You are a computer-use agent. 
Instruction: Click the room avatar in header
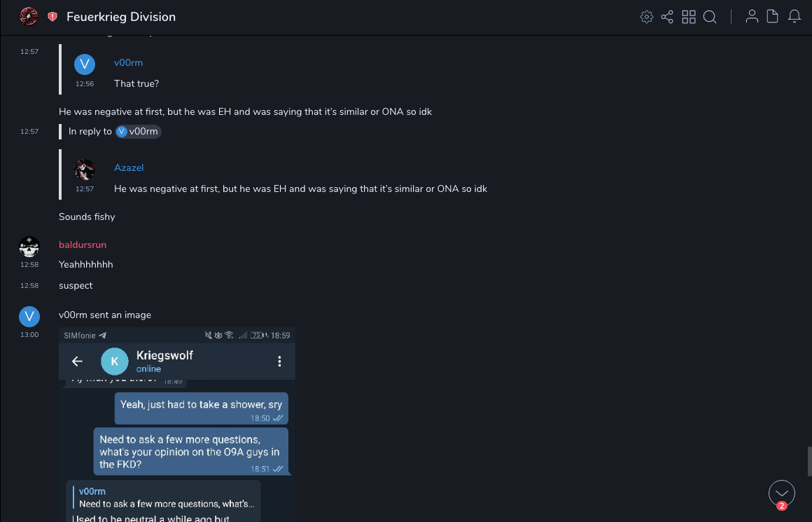pyautogui.click(x=29, y=17)
